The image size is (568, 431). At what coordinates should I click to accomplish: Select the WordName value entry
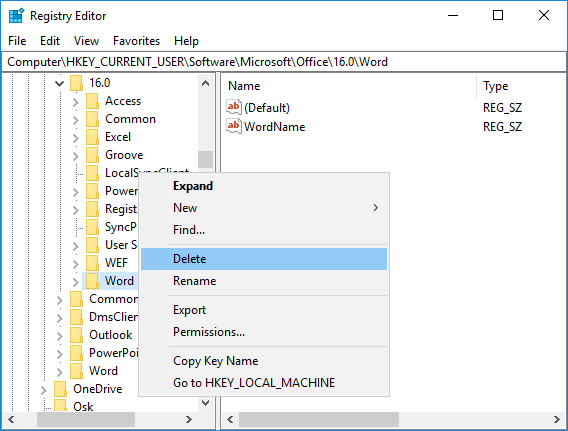[275, 127]
